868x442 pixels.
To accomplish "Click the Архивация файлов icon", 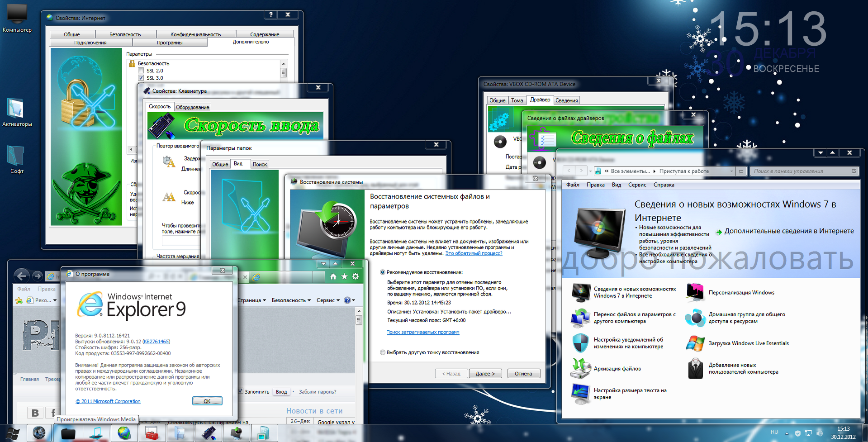I will click(580, 368).
